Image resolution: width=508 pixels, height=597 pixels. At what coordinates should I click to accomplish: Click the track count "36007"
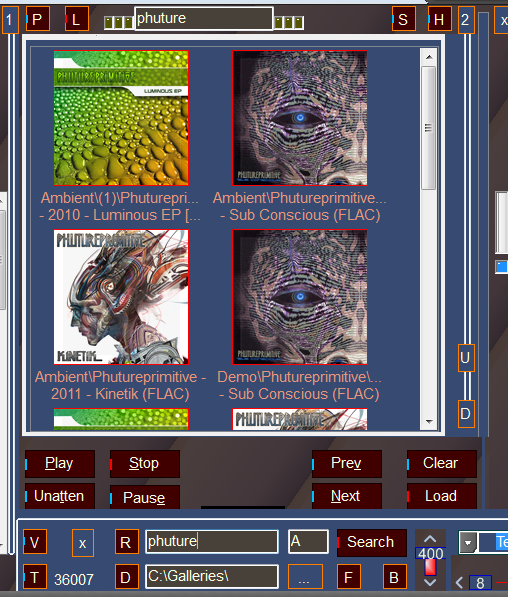(x=74, y=579)
